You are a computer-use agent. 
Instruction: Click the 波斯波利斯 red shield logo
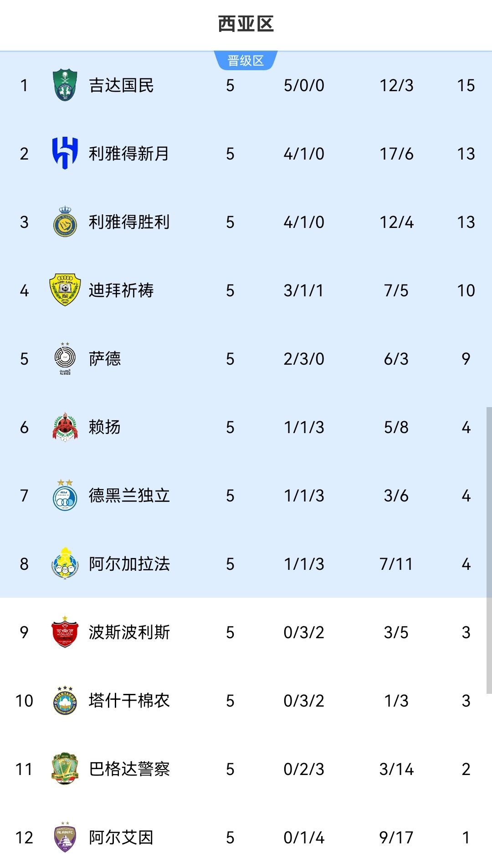[x=65, y=632]
